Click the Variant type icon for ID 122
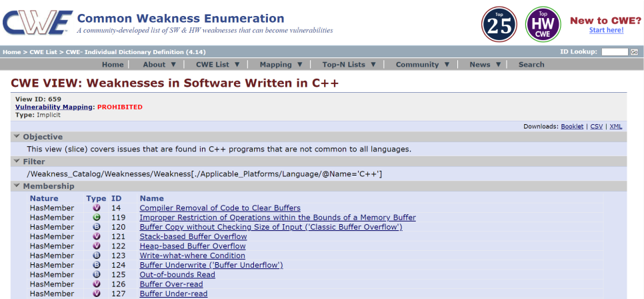 tap(97, 246)
